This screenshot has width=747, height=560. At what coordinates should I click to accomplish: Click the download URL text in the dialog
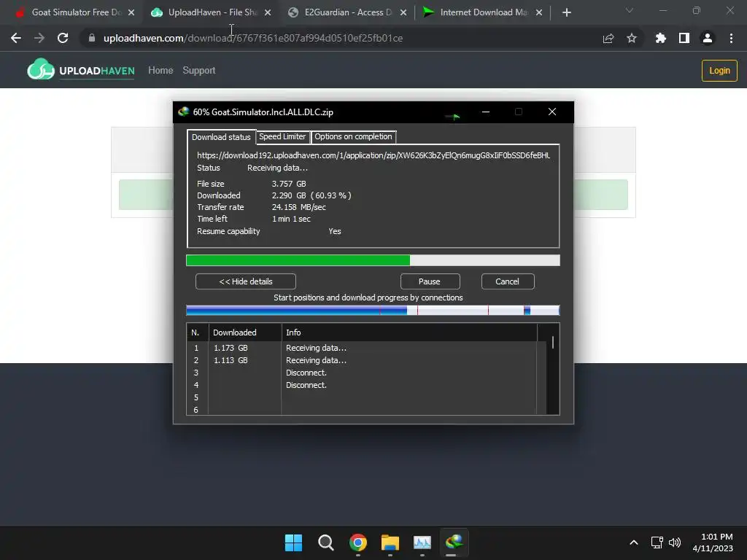click(373, 155)
